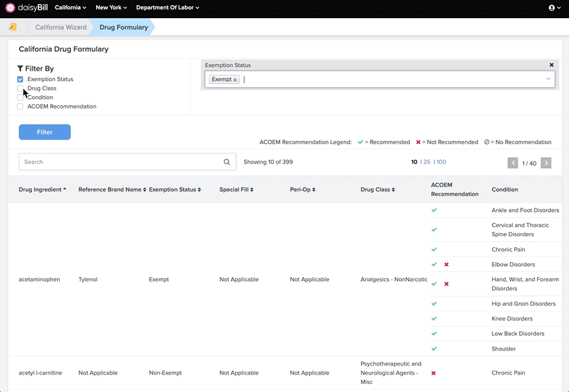Viewport: 569px width, 392px height.
Task: Sort by Drug Ingredient column
Action: pyautogui.click(x=42, y=190)
